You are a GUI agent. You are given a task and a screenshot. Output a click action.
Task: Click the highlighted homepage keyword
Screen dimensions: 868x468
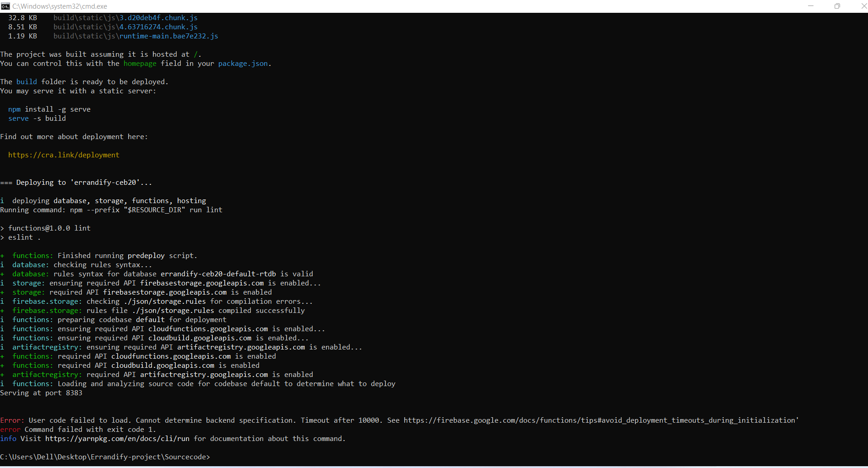click(140, 63)
